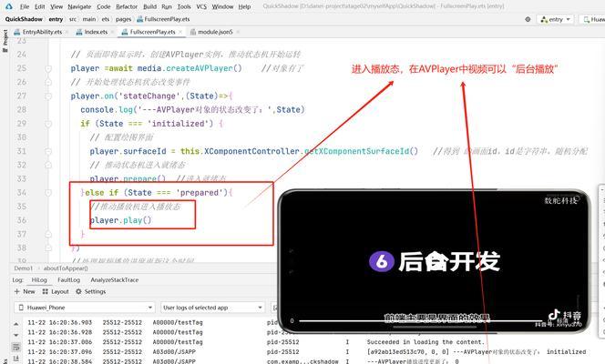Switch to the HiLog tab
The height and width of the screenshot is (364, 605).
(39, 280)
